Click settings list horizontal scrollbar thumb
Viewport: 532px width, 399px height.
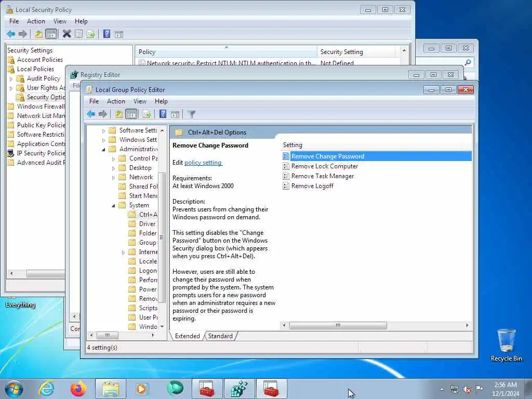point(338,325)
